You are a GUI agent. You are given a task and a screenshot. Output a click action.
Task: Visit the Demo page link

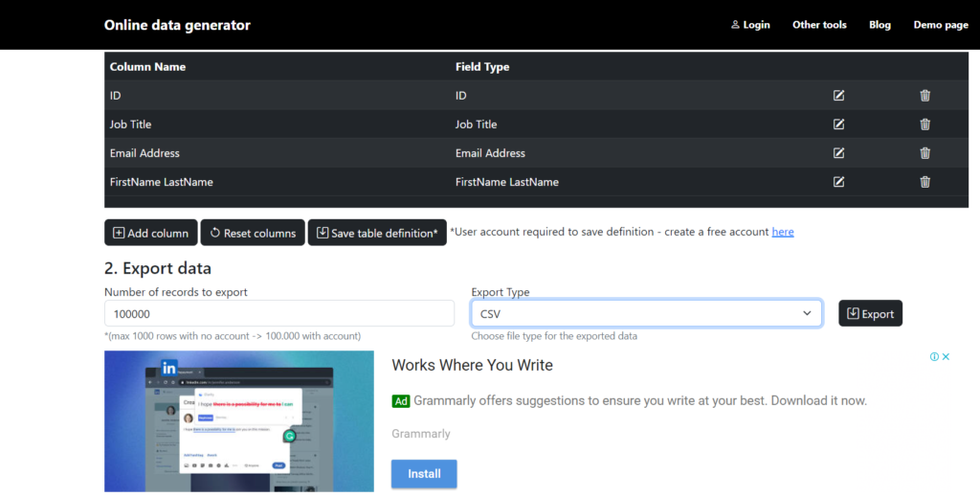point(940,25)
